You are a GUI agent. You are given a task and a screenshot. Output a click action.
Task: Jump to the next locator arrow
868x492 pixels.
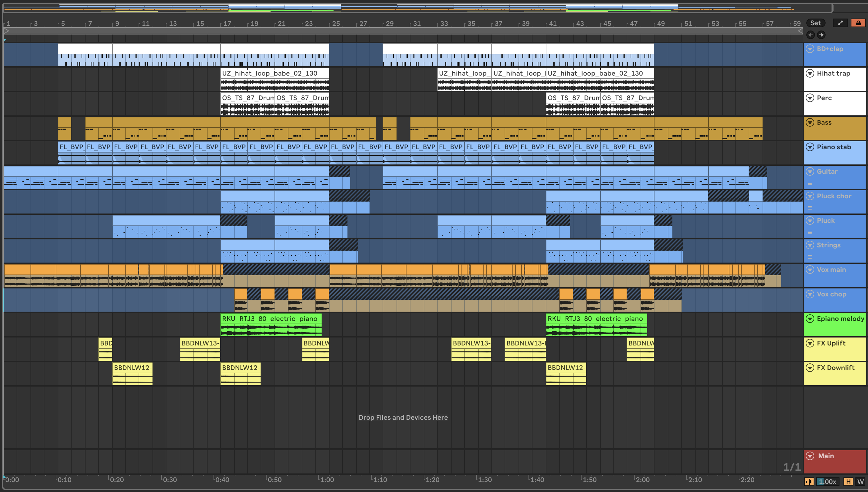click(x=821, y=35)
